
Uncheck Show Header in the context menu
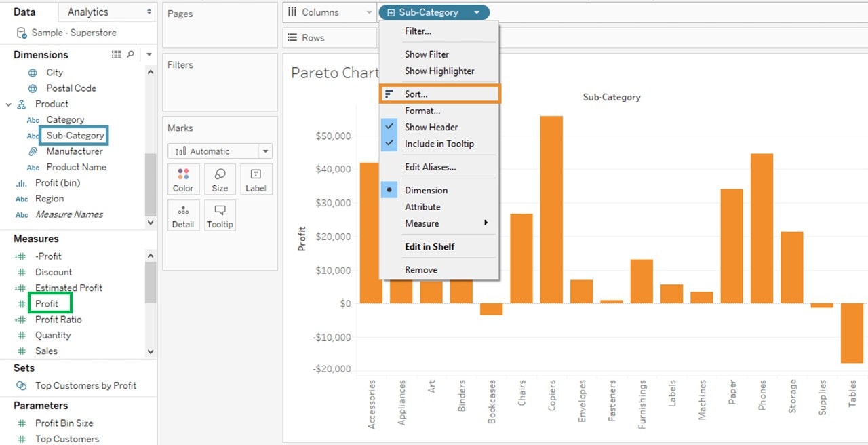pos(431,127)
